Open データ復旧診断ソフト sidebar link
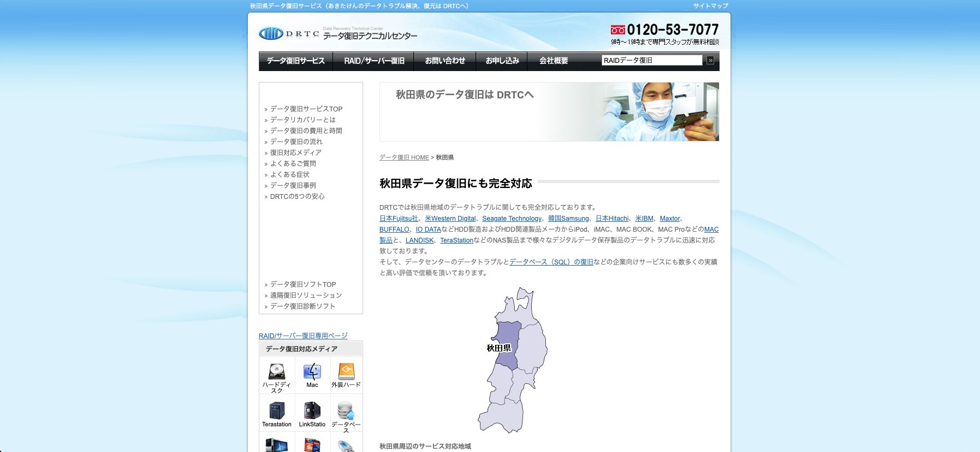The image size is (980, 452). 303,306
